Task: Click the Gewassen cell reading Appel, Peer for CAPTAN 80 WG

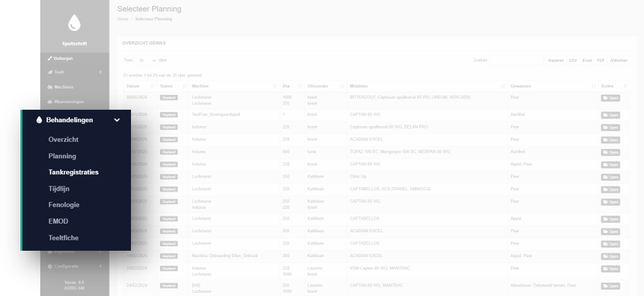Action: coord(521,164)
